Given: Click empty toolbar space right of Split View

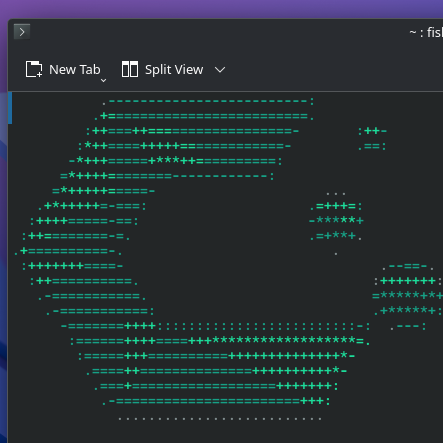Looking at the screenshot, I should pyautogui.click(x=333, y=70).
